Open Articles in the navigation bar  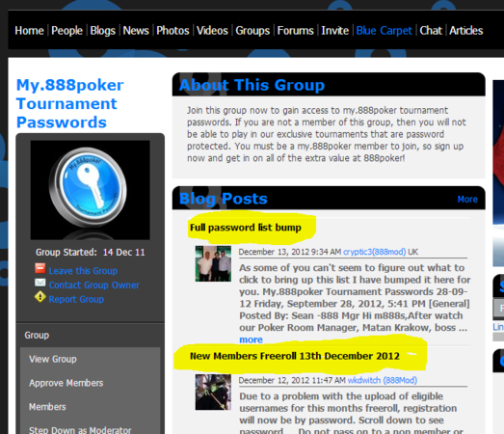pos(466,31)
